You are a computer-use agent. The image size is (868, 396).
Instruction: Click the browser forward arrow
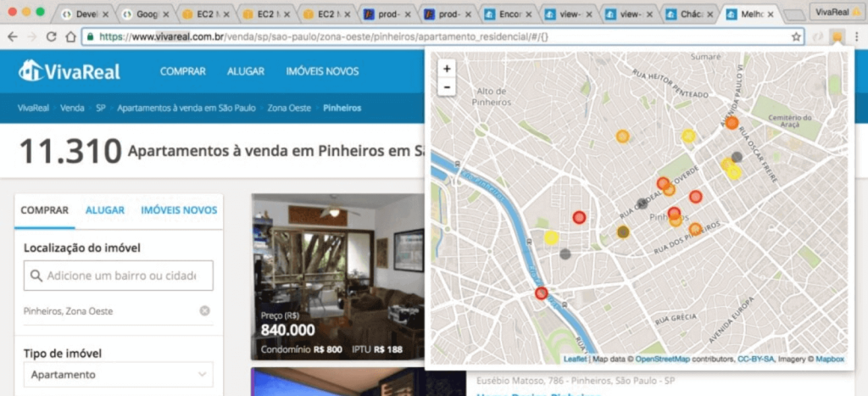click(x=32, y=36)
